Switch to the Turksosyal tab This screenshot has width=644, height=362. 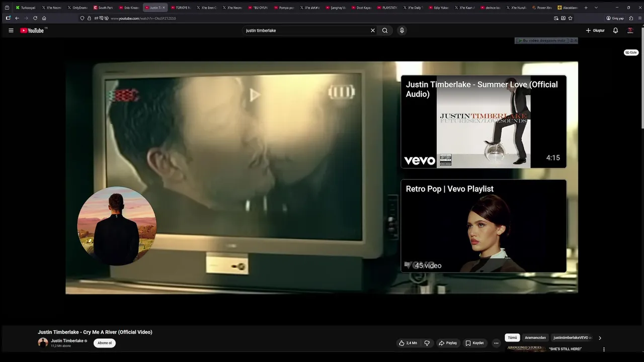(26, 8)
